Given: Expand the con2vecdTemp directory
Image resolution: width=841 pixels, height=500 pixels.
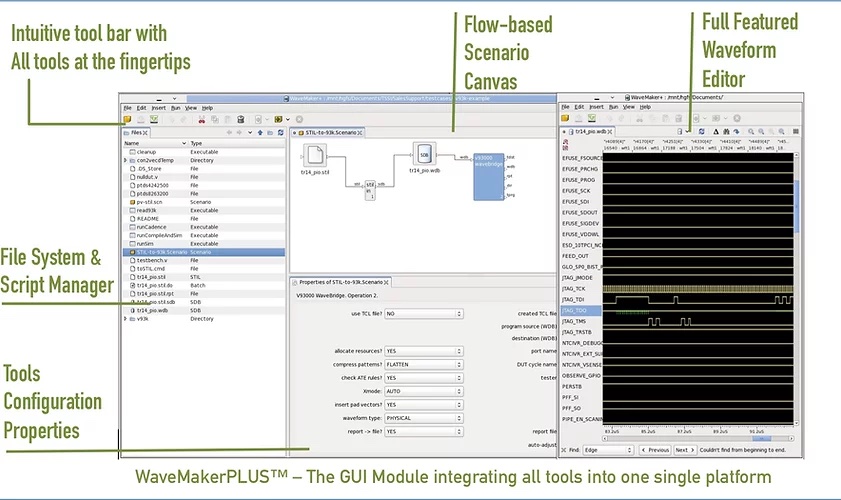Looking at the screenshot, I should [x=125, y=160].
